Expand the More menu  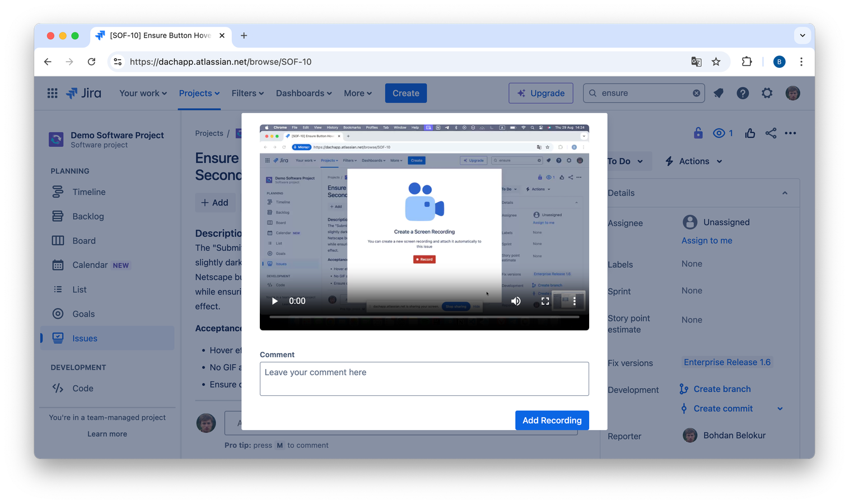(x=358, y=93)
